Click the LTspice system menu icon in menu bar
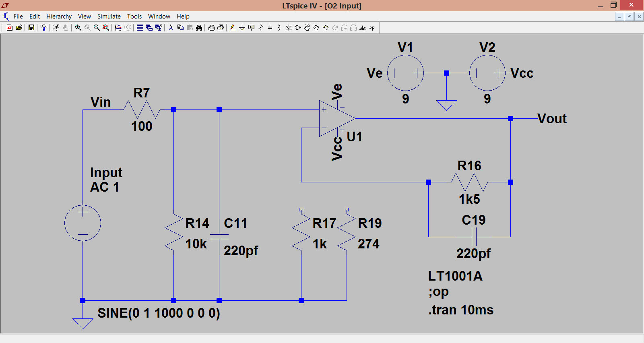644x343 pixels. click(5, 17)
